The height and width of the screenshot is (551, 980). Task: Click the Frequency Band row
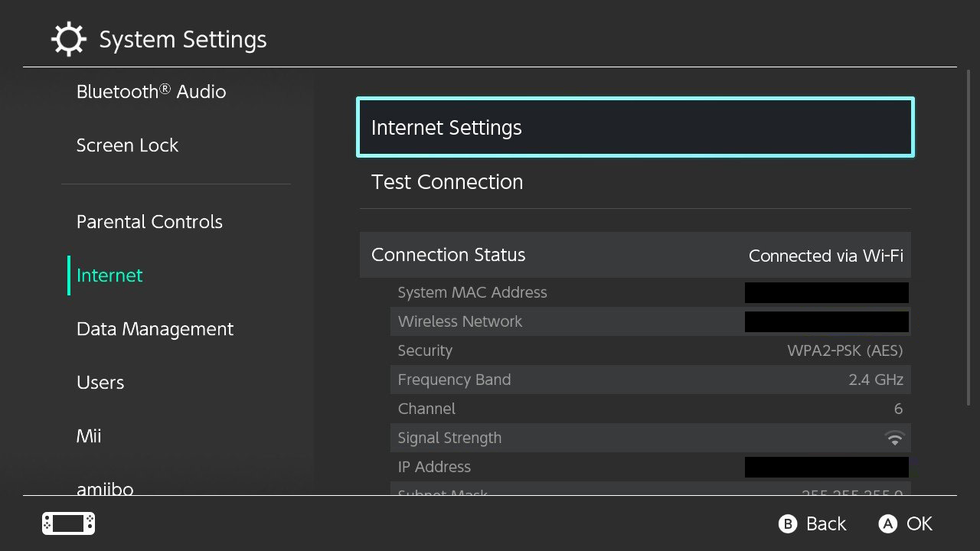(650, 380)
